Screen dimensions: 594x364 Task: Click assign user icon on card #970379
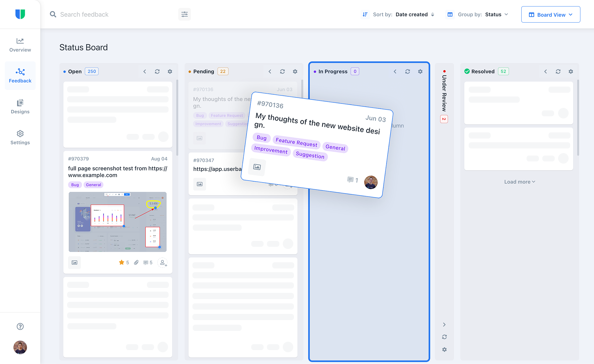(x=163, y=263)
